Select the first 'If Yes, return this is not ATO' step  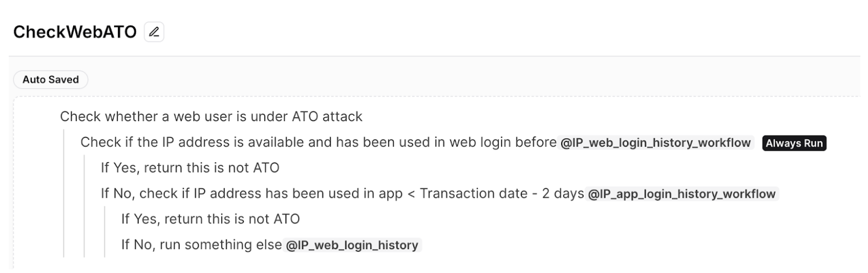[190, 168]
